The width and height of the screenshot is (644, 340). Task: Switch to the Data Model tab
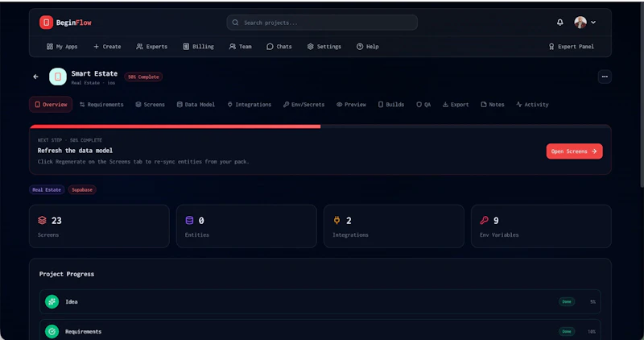point(196,105)
